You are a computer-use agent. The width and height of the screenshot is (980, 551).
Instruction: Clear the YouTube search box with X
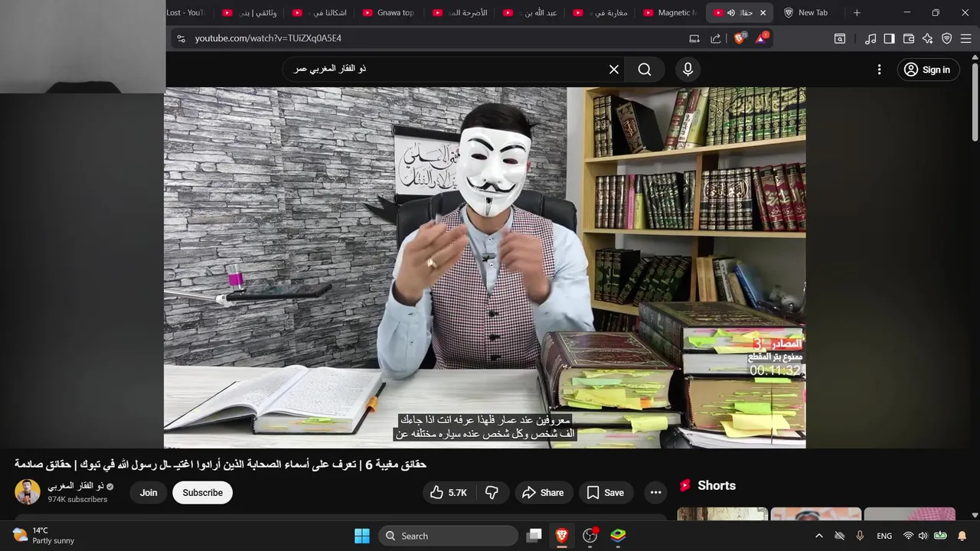click(x=614, y=70)
